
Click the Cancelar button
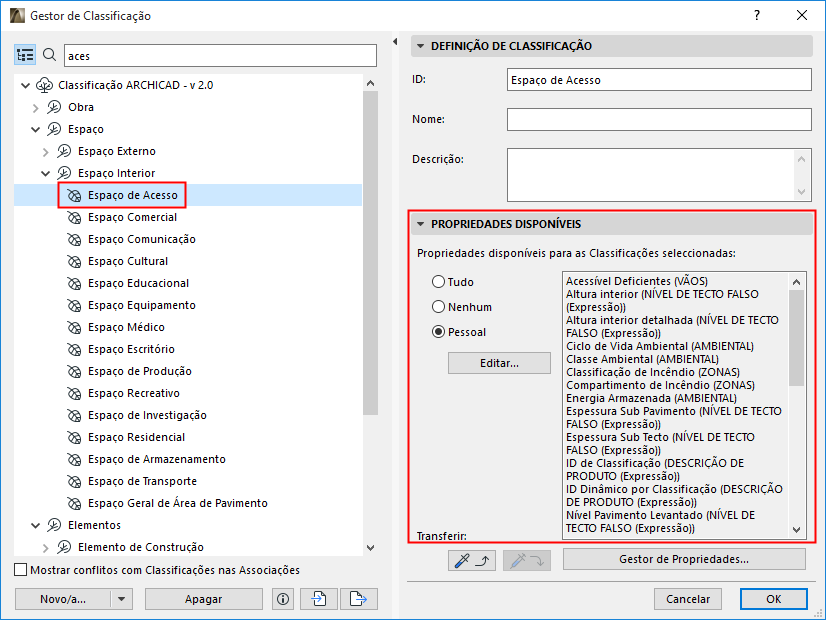click(687, 599)
